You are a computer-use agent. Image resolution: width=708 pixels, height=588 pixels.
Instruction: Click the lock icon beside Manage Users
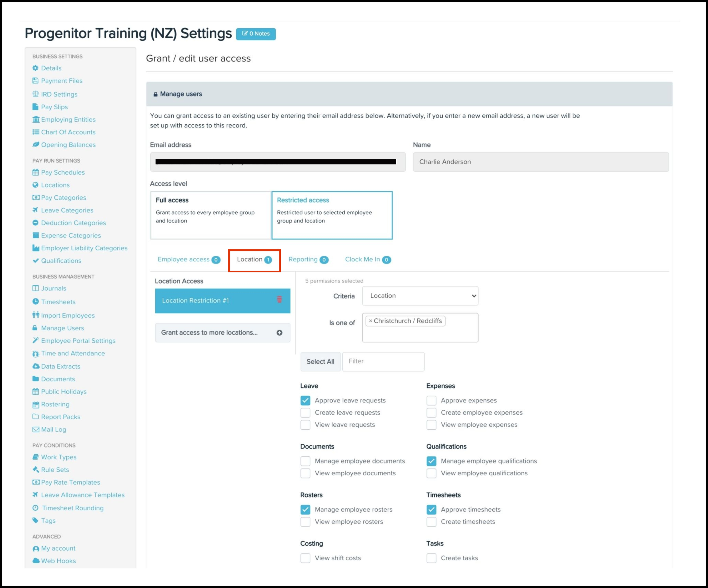35,328
